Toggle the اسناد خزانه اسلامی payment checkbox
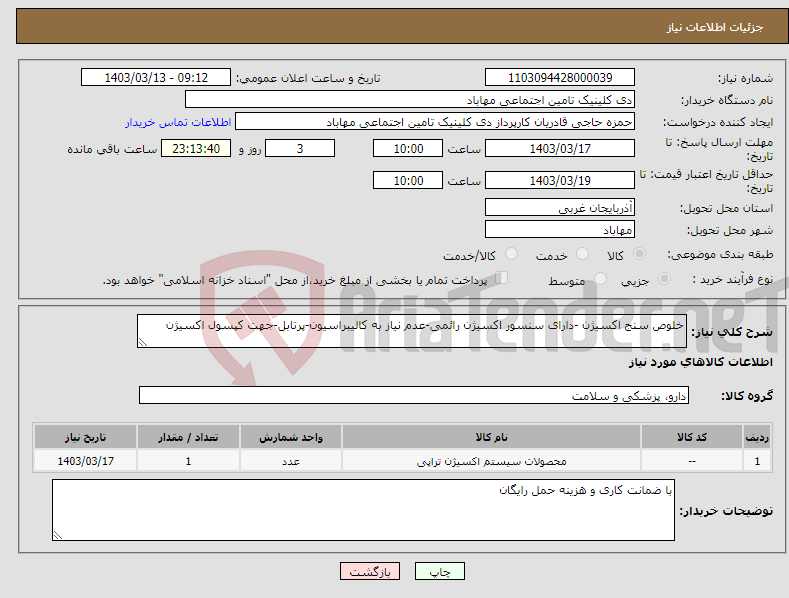Image resolution: width=789 pixels, height=598 pixels. 502,277
